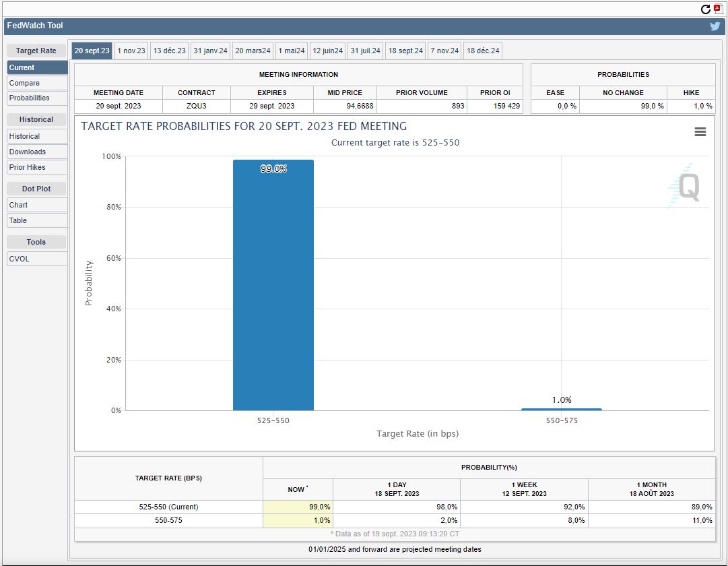Open the 1 mai24 meeting tab
The width and height of the screenshot is (728, 566).
coord(292,51)
